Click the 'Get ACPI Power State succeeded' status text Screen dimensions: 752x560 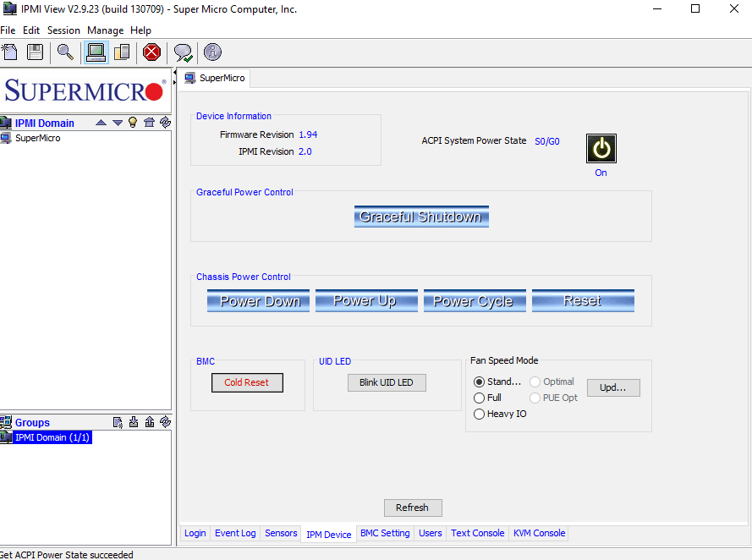pyautogui.click(x=67, y=555)
